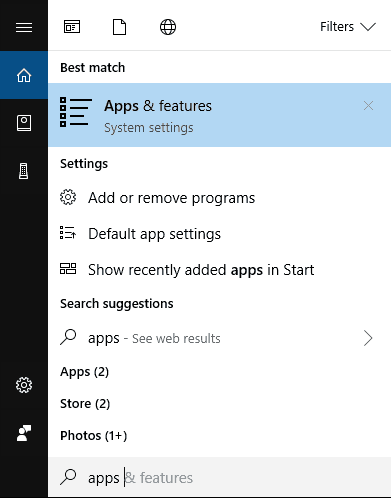Click the Start tiles icon for recently added apps

point(68,269)
